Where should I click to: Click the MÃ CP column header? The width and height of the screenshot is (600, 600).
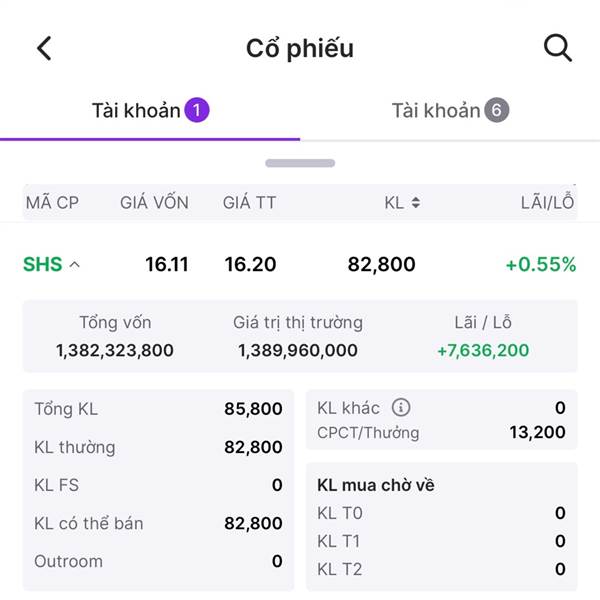[x=52, y=202]
